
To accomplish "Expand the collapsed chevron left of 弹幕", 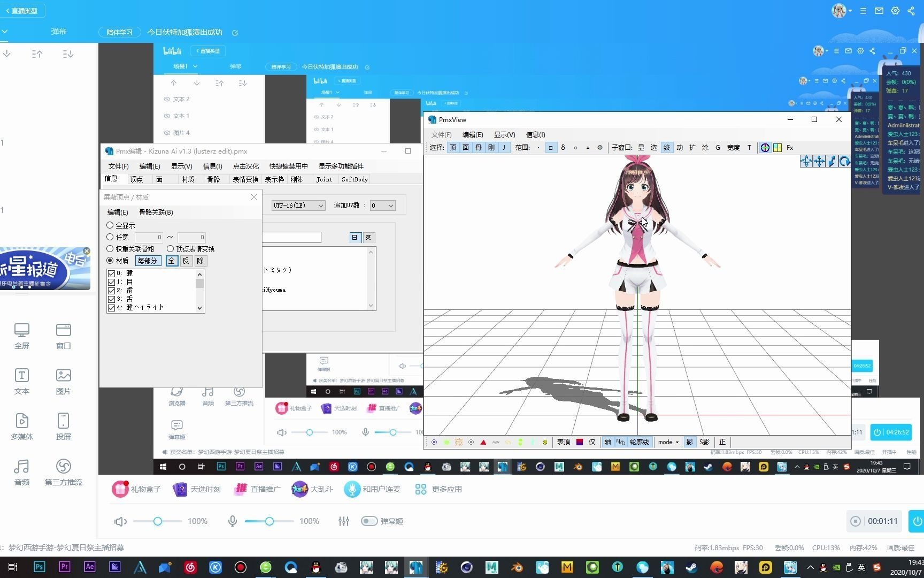I will click(x=4, y=32).
